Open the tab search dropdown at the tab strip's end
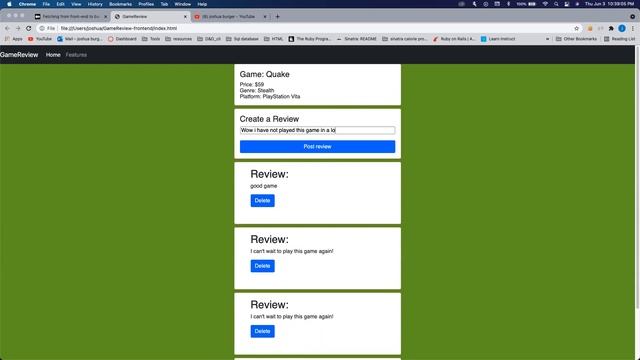The height and width of the screenshot is (360, 640). point(632,17)
